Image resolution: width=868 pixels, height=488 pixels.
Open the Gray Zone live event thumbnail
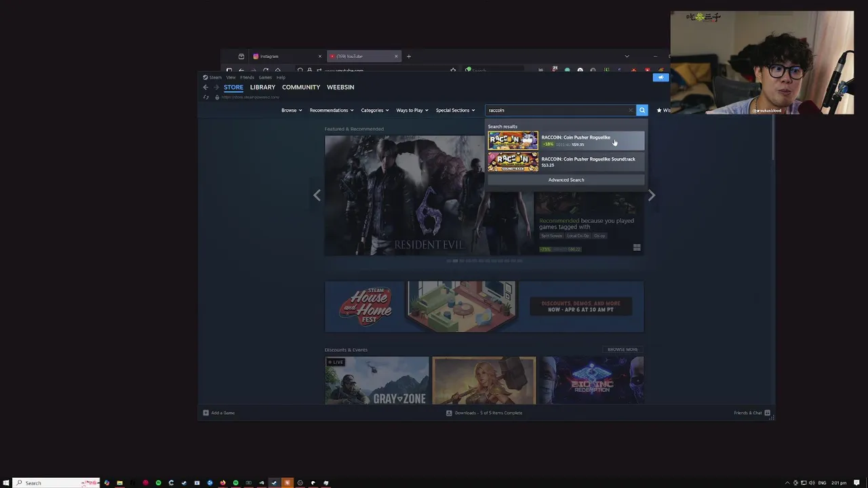(x=377, y=380)
